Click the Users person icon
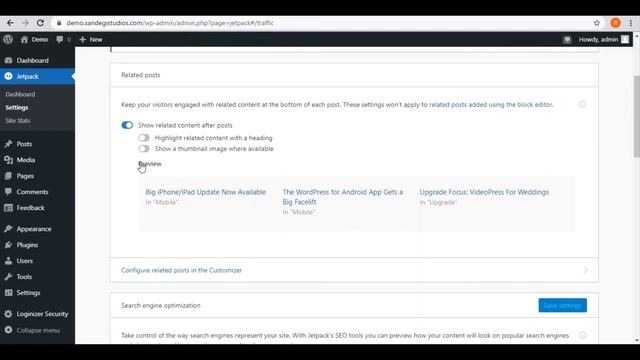640x360 pixels. [9, 261]
